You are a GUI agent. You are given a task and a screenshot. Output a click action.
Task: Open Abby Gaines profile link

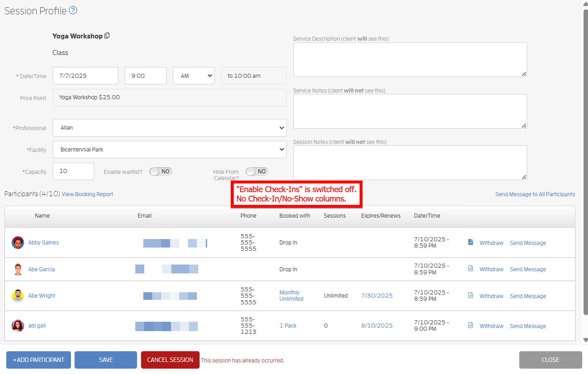[44, 243]
